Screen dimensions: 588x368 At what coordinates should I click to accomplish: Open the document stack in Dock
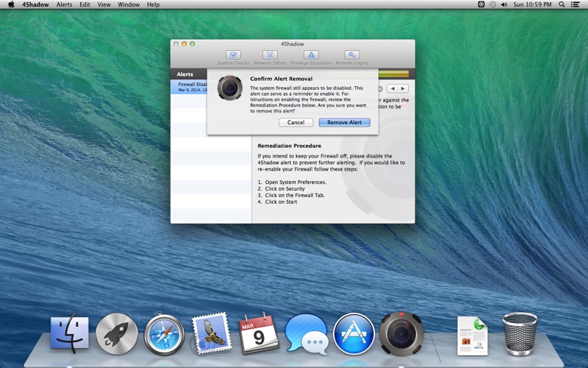472,336
